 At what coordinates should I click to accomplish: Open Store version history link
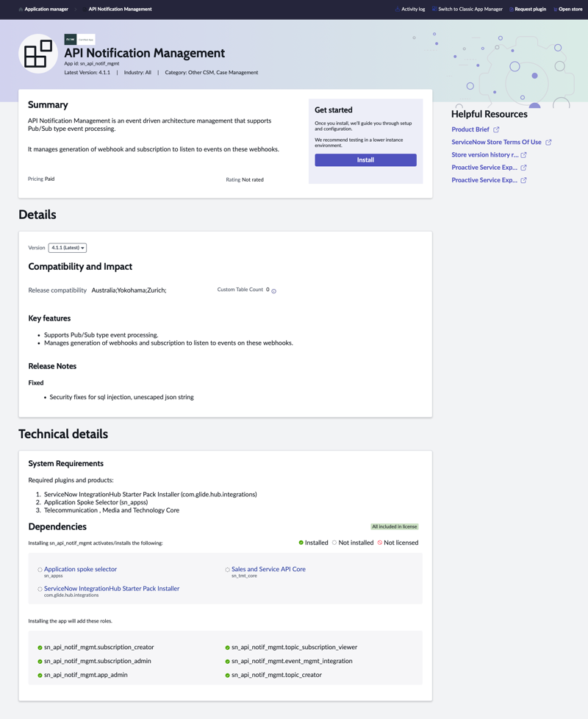[x=485, y=155]
